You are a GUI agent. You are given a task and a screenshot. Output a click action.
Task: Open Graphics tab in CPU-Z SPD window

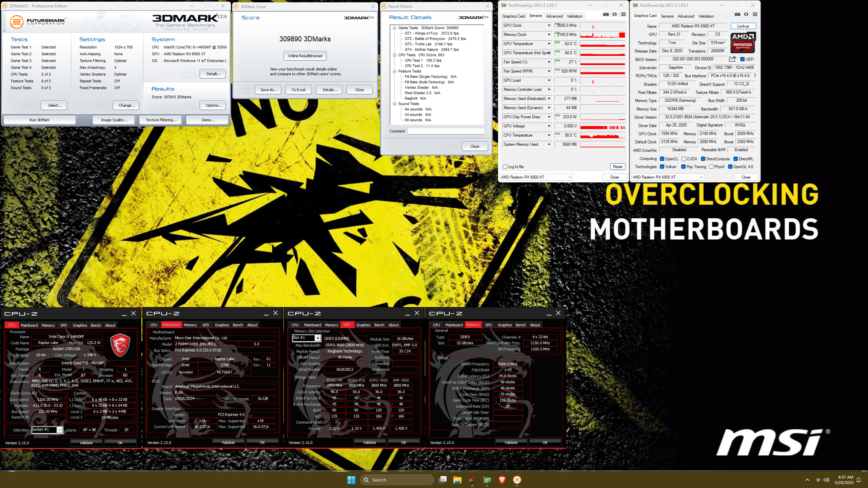tap(363, 325)
